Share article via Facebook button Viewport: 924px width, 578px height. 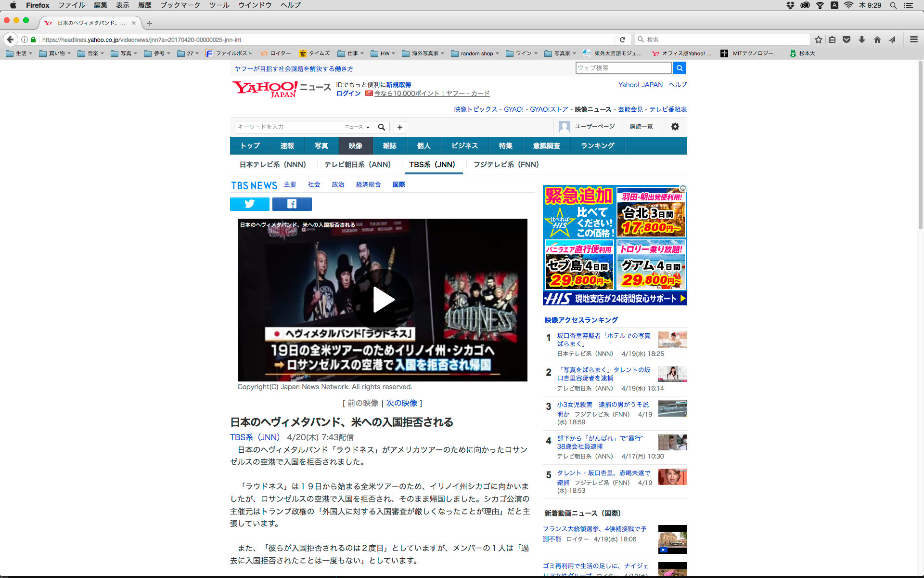click(292, 204)
